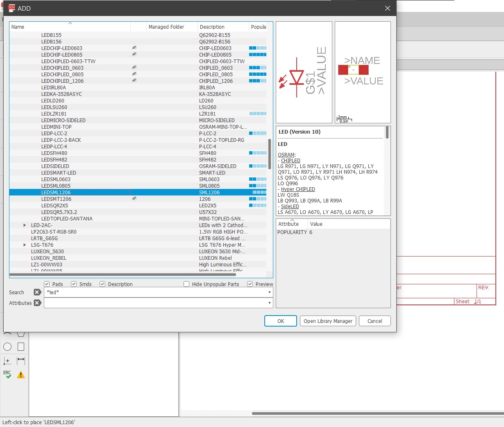Clear the Search field with X icon

(37, 292)
